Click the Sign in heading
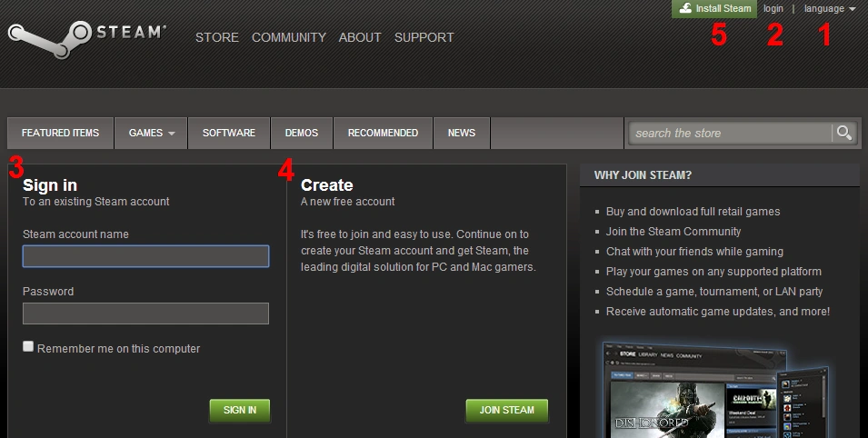The image size is (868, 438). click(x=50, y=185)
